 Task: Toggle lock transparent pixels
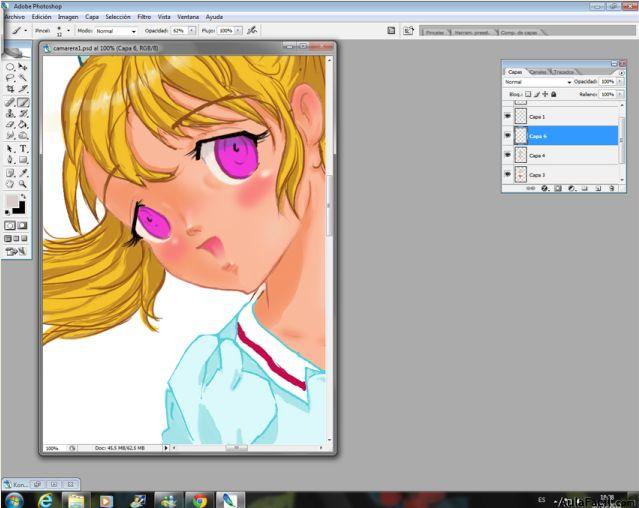pyautogui.click(x=528, y=94)
